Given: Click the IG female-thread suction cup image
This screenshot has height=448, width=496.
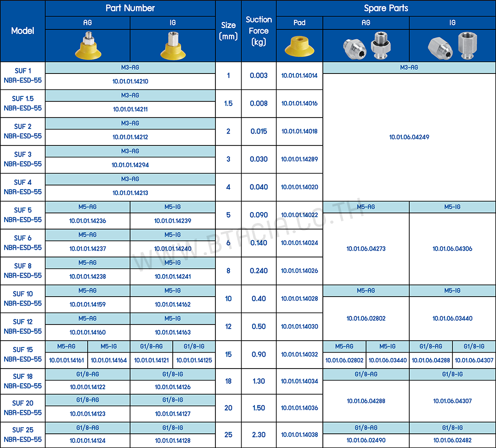Looking at the screenshot, I should click(x=173, y=45).
